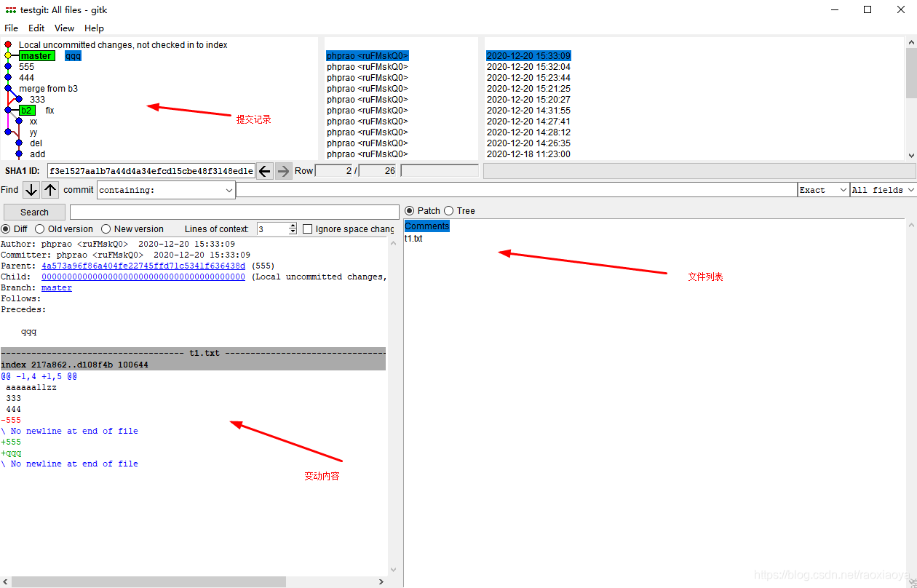
Task: Select the '444' commit row
Action: click(x=26, y=78)
